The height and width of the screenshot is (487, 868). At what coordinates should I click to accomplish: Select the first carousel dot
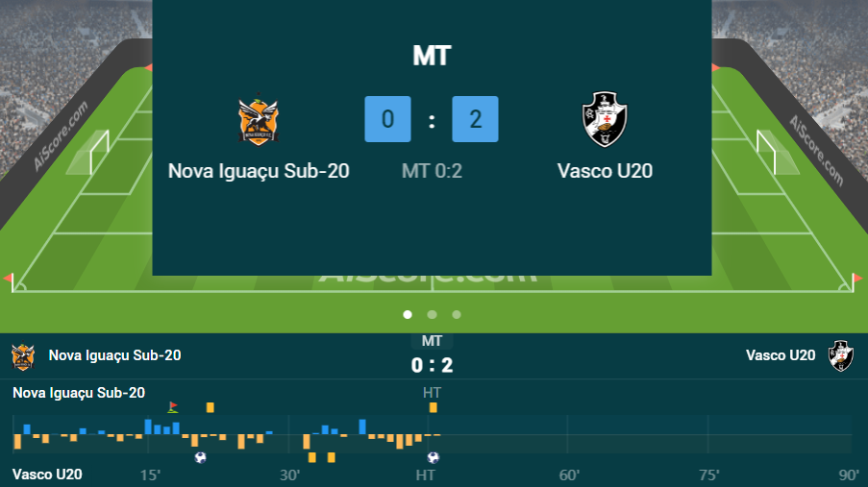point(408,314)
